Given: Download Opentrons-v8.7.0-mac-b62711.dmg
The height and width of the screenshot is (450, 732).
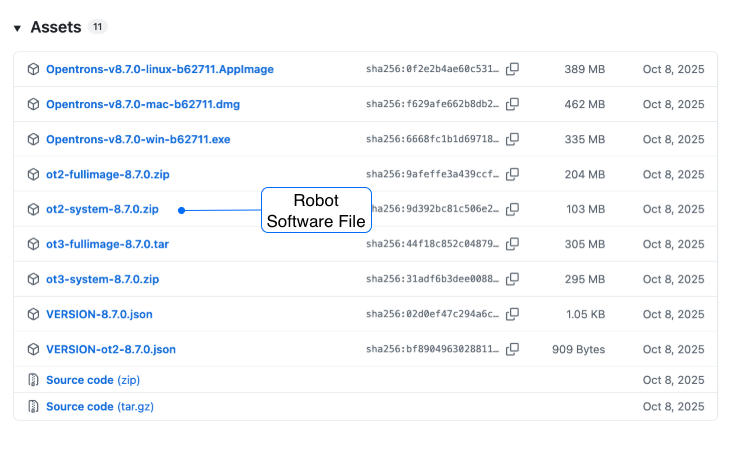Looking at the screenshot, I should point(143,104).
